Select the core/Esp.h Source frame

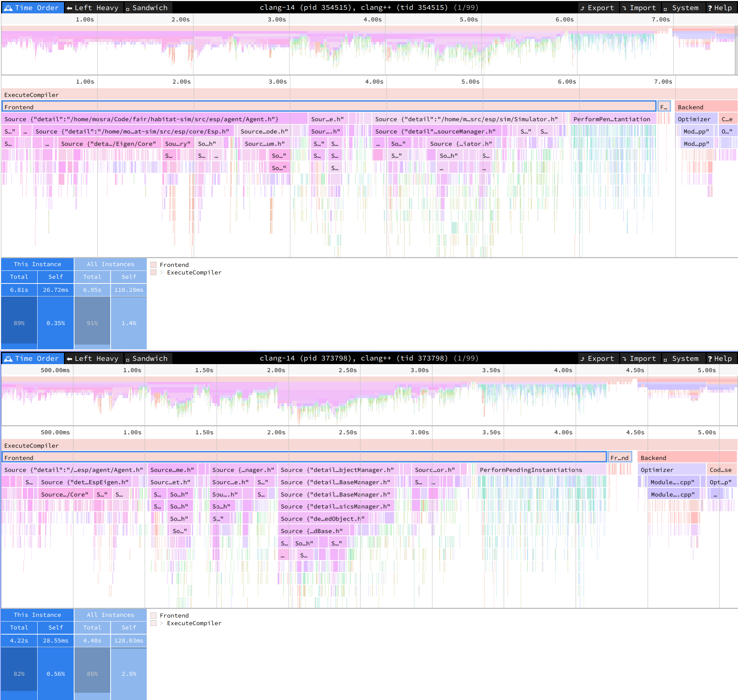(x=133, y=131)
